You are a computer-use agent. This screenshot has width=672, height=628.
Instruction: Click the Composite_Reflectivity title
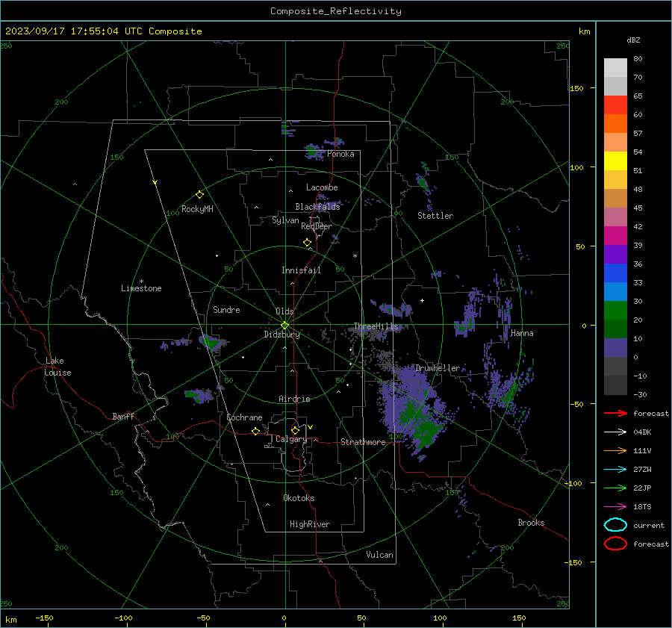coord(336,11)
